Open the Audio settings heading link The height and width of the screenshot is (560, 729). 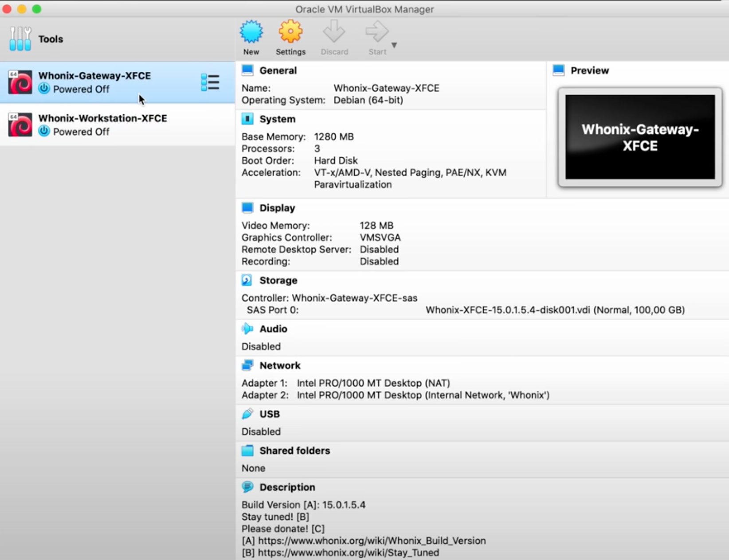273,329
